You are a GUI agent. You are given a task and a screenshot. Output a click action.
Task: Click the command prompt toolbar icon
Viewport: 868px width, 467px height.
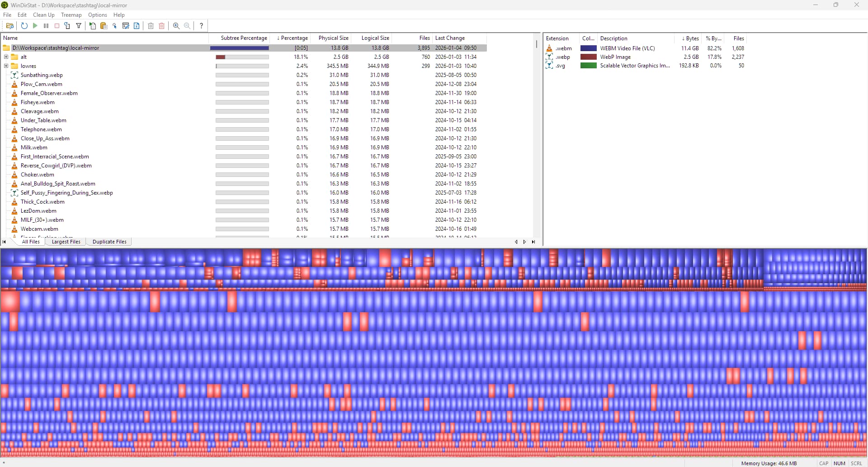(126, 26)
